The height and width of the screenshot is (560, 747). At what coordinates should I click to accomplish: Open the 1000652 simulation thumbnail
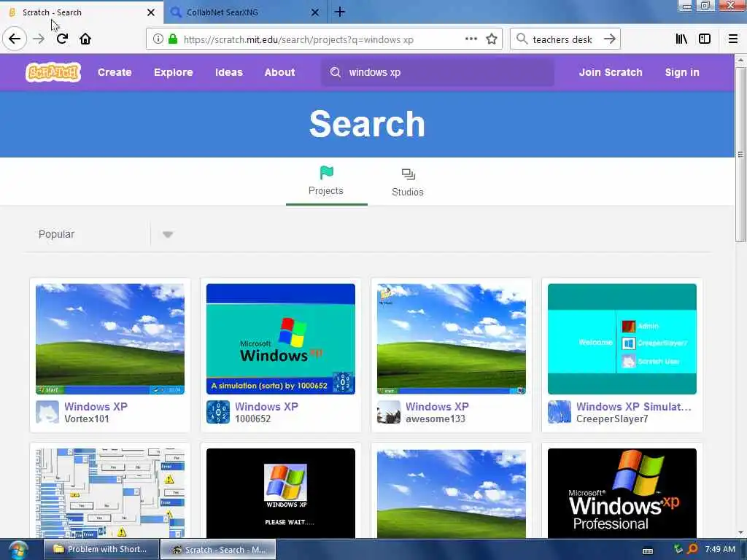coord(281,339)
